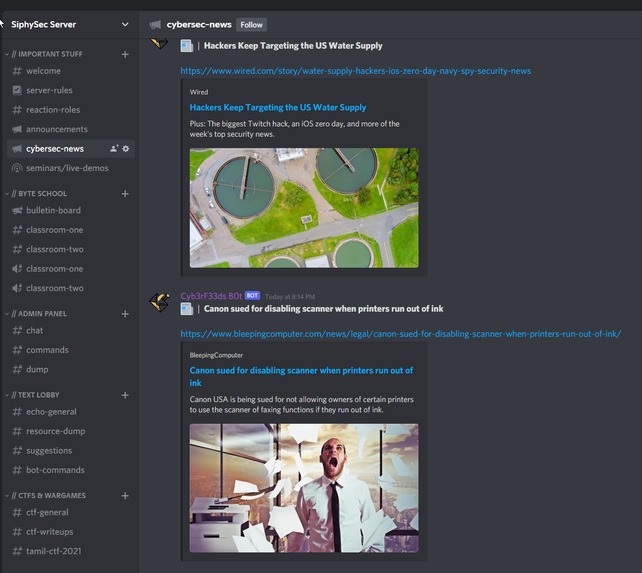Click the newspaper icon before Canon headline
The height and width of the screenshot is (573, 642).
(x=187, y=309)
